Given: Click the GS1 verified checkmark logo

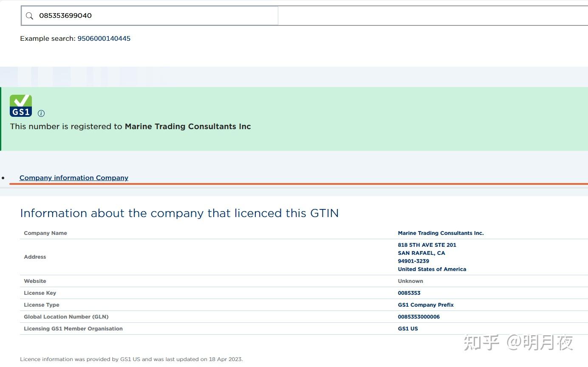Looking at the screenshot, I should [x=21, y=105].
